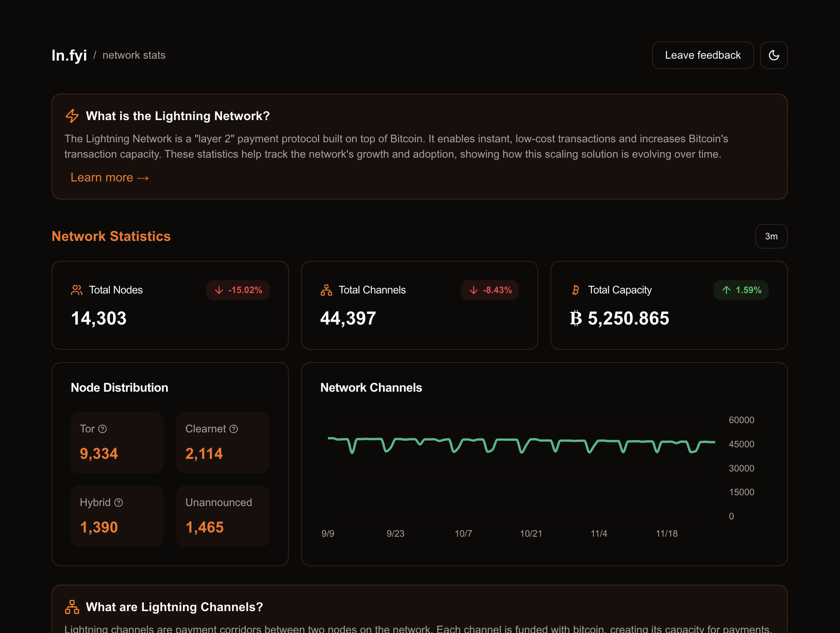Click the Clearnet help question icon

[x=234, y=429]
